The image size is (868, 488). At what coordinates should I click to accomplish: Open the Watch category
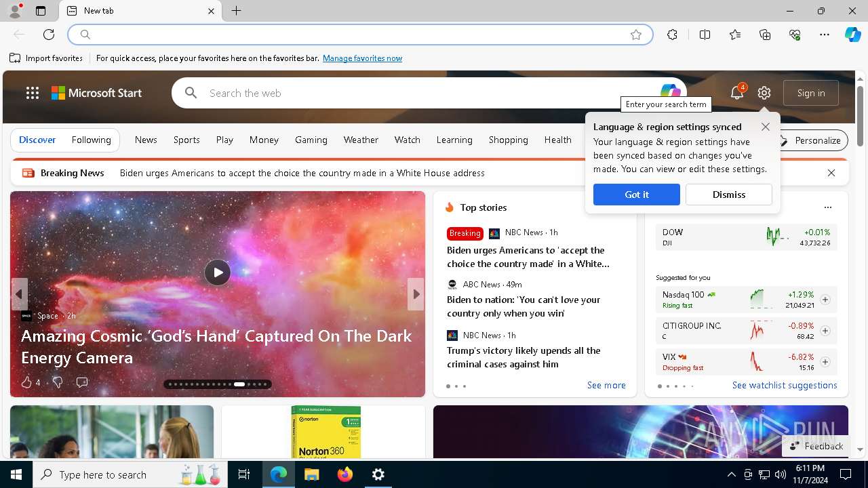[408, 140]
